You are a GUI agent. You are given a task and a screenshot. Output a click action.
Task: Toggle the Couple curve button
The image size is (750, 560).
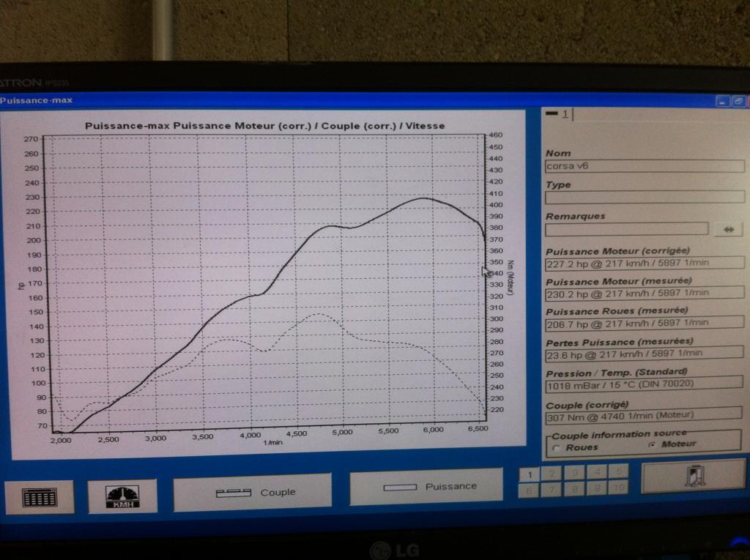pyautogui.click(x=252, y=493)
